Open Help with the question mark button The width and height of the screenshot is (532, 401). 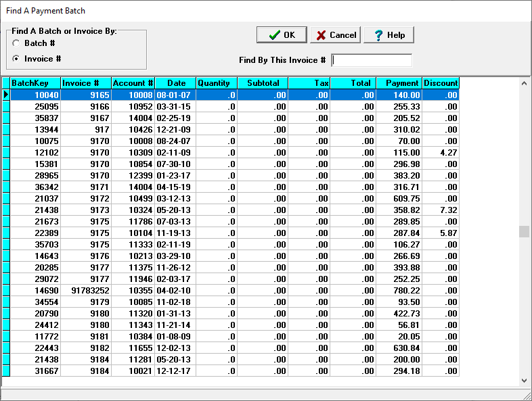click(389, 35)
